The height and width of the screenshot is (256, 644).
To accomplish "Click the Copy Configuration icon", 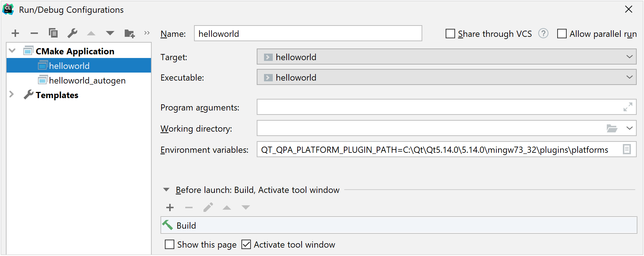I will pyautogui.click(x=53, y=33).
